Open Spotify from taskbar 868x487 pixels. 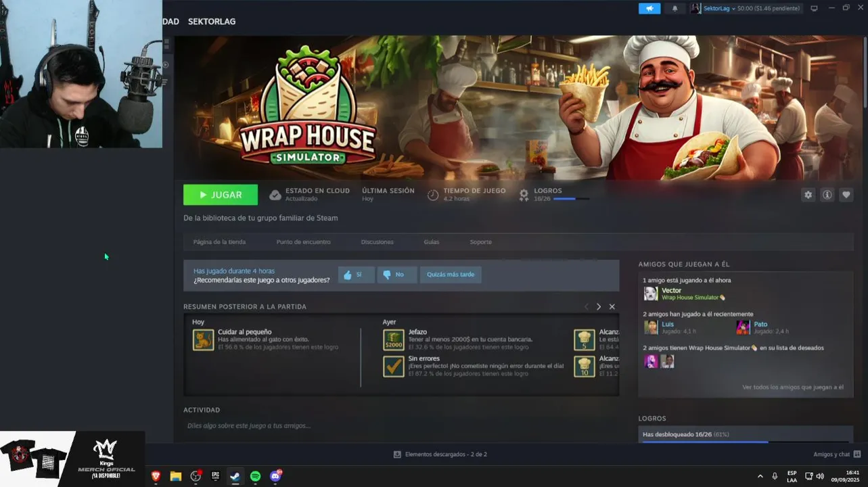click(255, 476)
